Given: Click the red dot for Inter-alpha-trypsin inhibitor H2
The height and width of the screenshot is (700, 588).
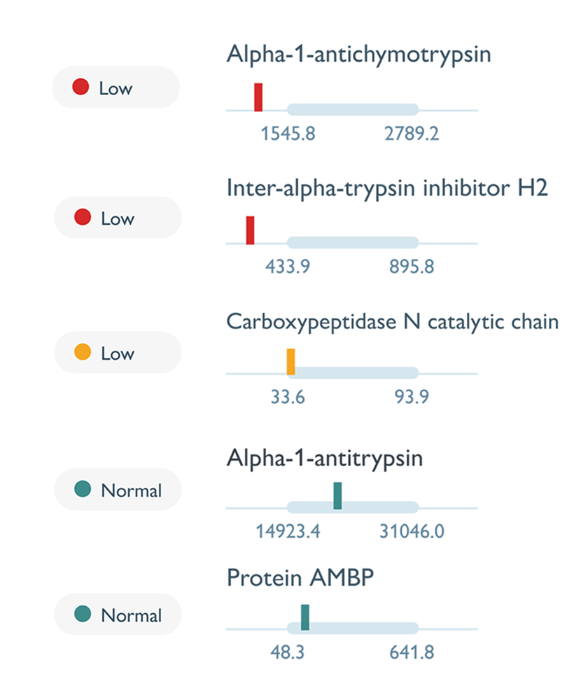Looking at the screenshot, I should (83, 218).
